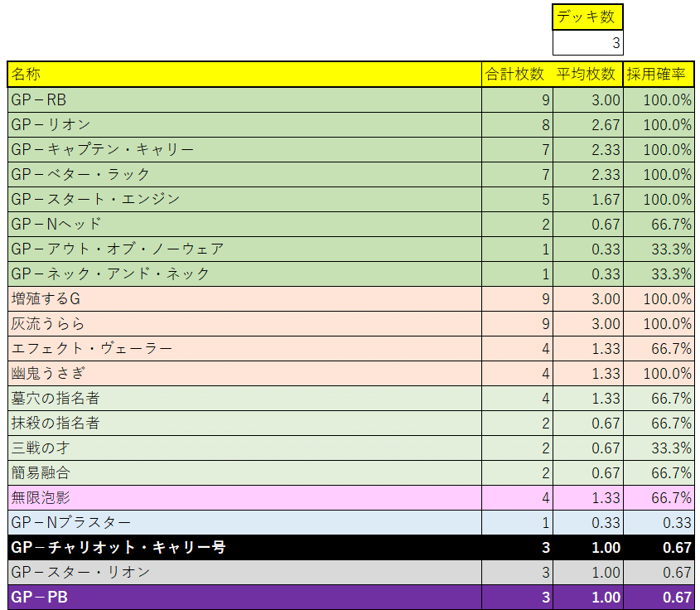Select エフェクト・ヴェーラー cell
Viewport: 700px width, 610px height.
coord(244,348)
